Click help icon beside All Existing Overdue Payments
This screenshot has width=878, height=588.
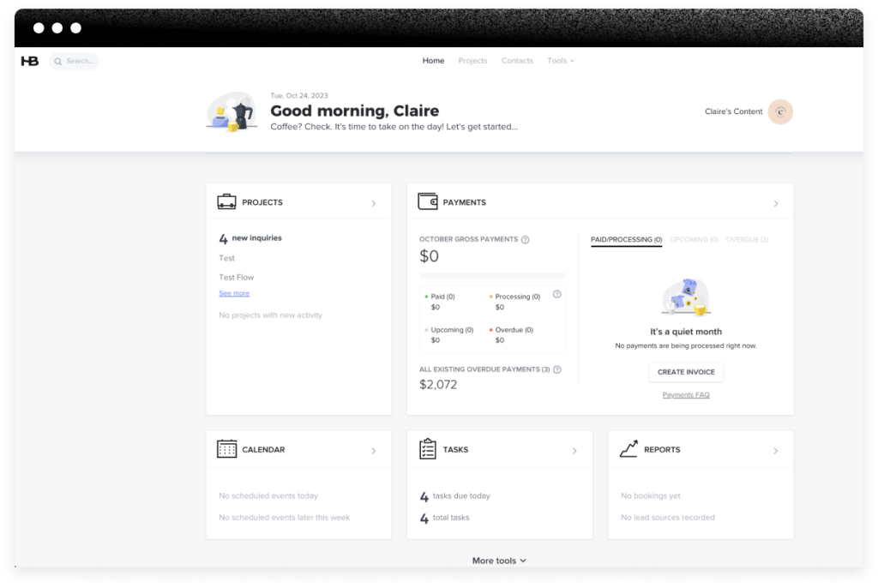click(x=557, y=369)
